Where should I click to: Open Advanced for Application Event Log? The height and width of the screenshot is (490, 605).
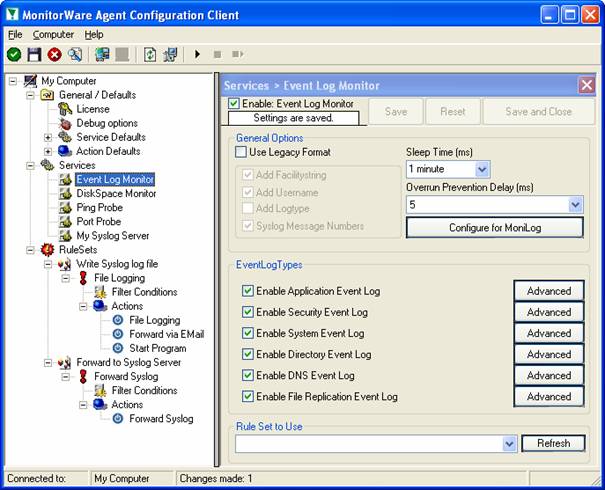pos(549,291)
